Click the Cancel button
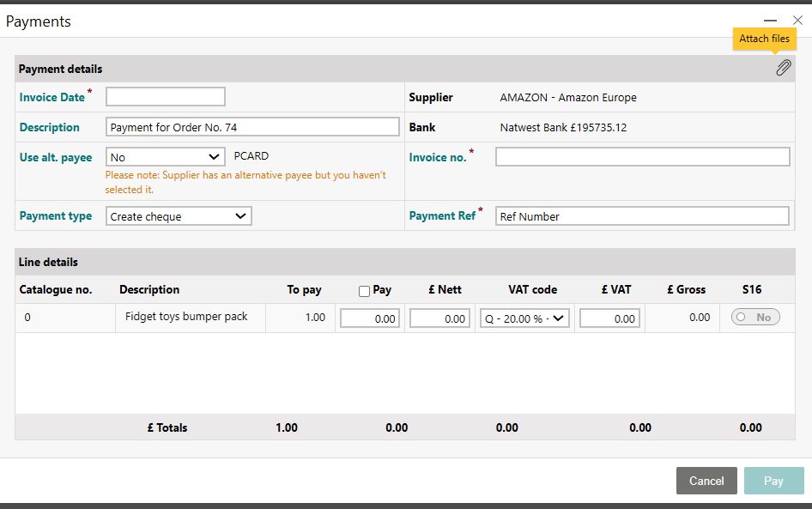This screenshot has height=509, width=812. pos(706,481)
